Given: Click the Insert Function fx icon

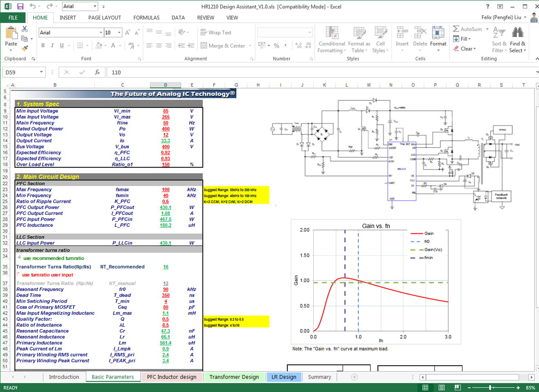Looking at the screenshot, I should click(x=97, y=72).
